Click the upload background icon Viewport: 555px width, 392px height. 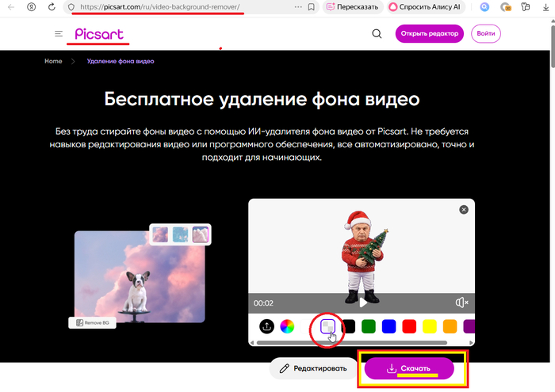tap(267, 325)
